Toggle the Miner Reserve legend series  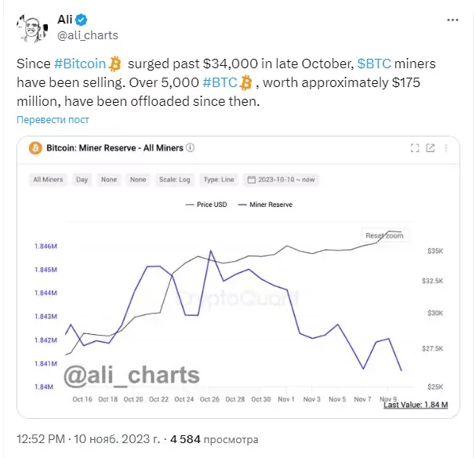coord(265,205)
